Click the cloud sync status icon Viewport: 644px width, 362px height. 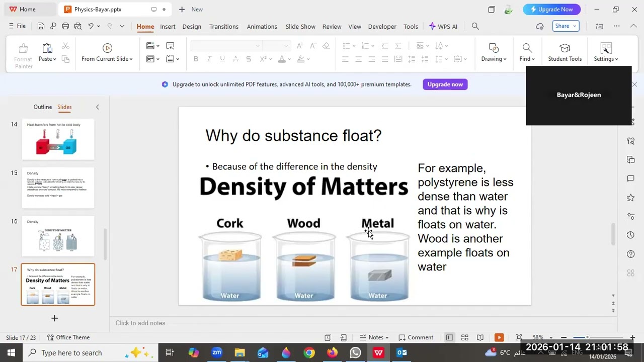point(540,26)
